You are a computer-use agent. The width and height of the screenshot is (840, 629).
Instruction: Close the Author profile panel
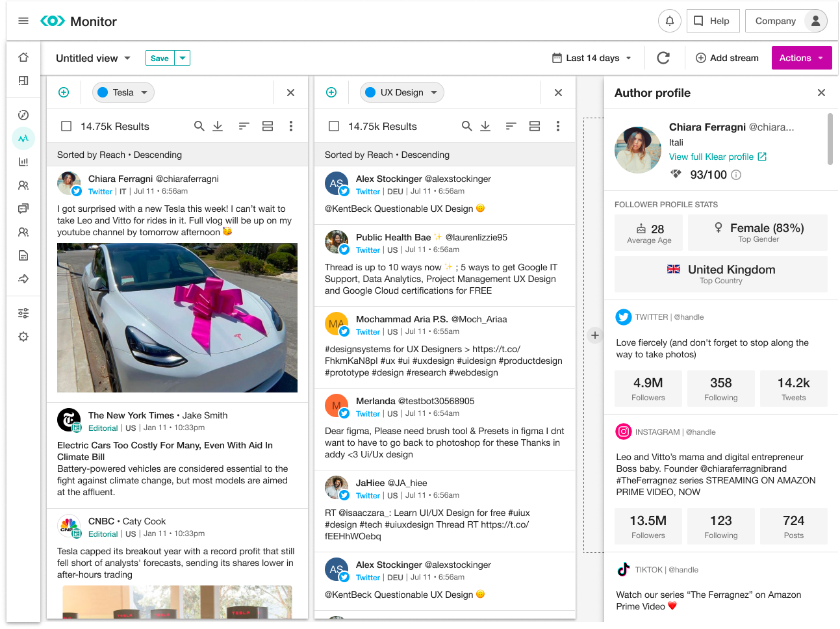[x=821, y=93]
